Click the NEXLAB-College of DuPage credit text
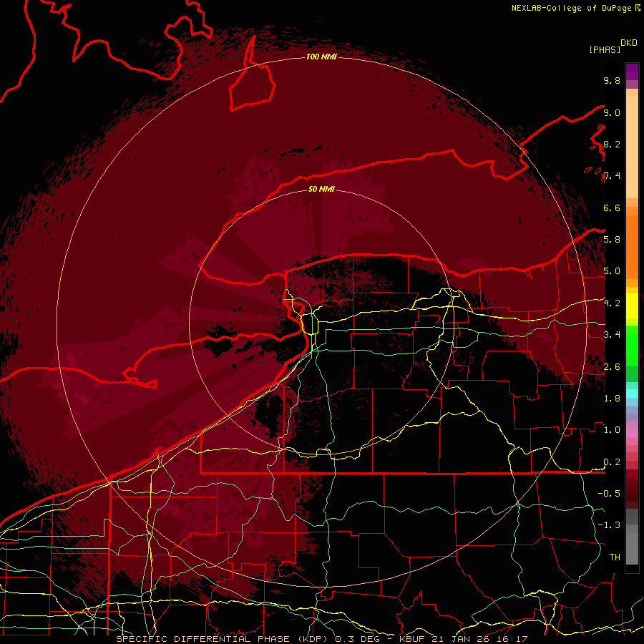 (572, 8)
